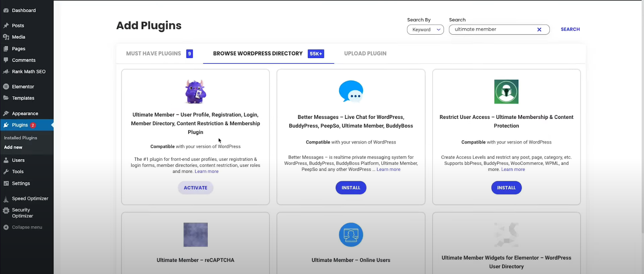Open Rank Math SEO menu
Viewport: 644px width, 274px height.
(x=29, y=72)
